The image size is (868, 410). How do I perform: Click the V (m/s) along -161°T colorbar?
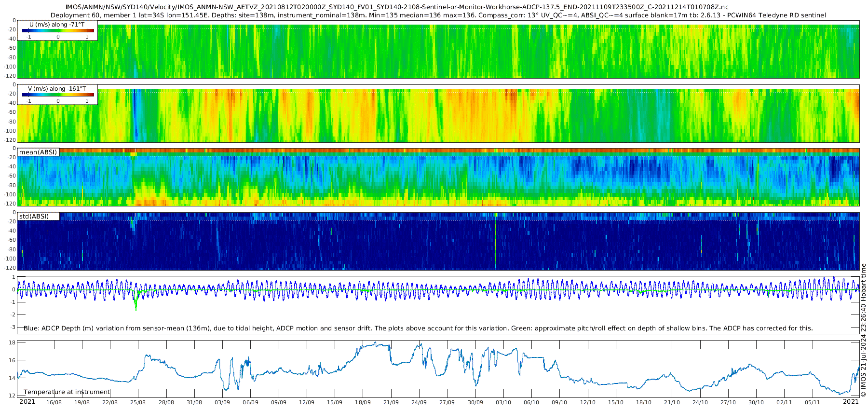coord(58,95)
